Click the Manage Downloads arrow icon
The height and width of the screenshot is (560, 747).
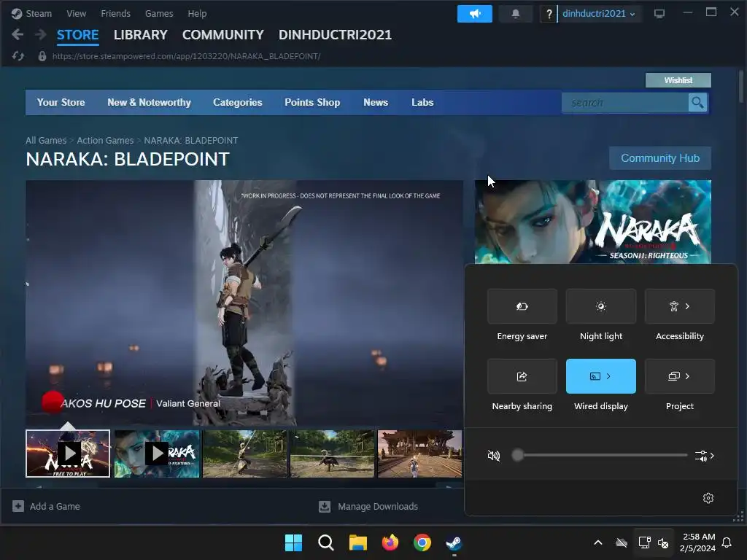tap(325, 506)
